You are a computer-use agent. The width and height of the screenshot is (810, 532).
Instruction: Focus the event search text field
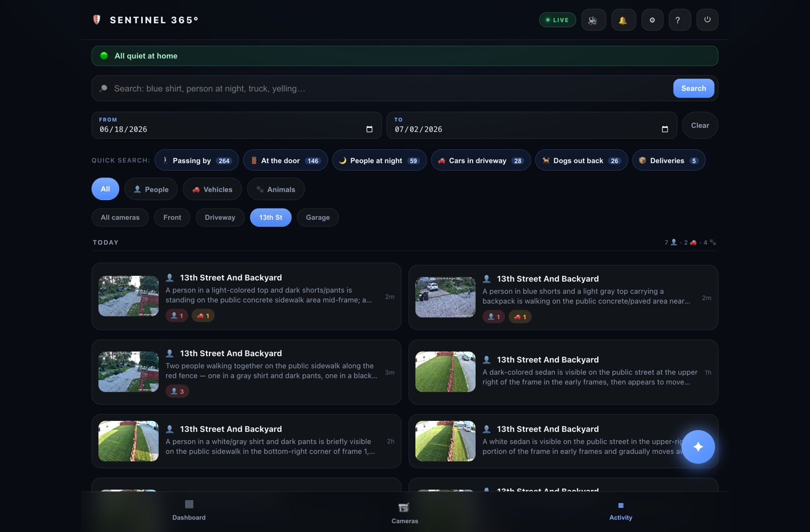pyautogui.click(x=390, y=88)
